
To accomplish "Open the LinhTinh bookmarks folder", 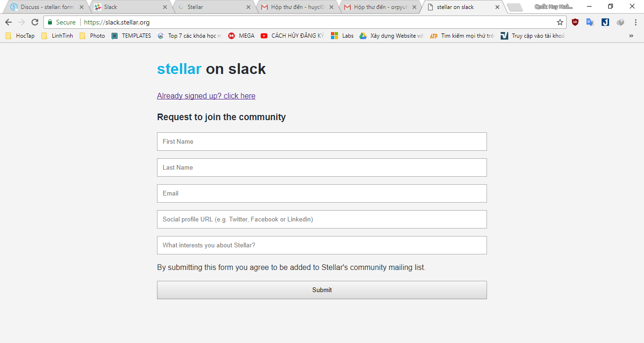I will coord(58,36).
